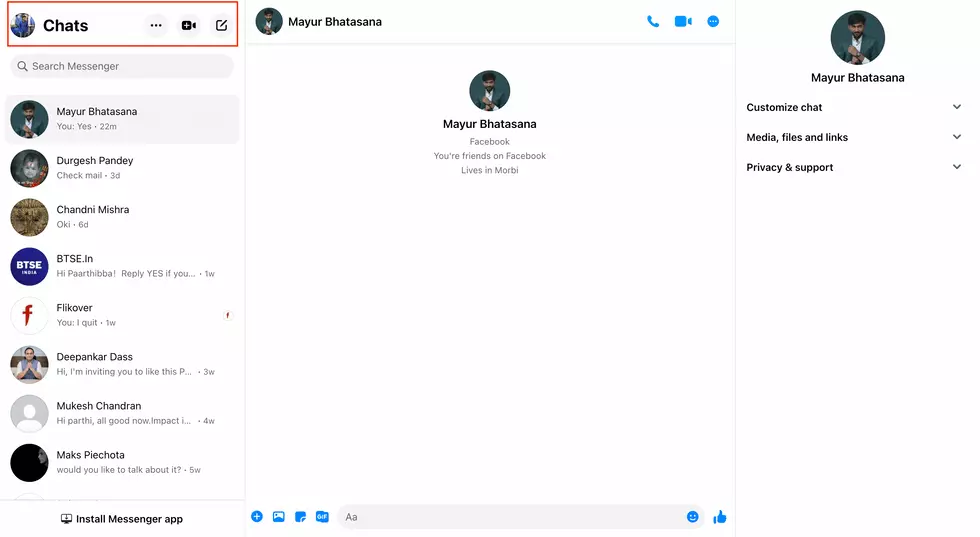Open conversation information menu icon
This screenshot has width=980, height=537.
click(x=713, y=21)
